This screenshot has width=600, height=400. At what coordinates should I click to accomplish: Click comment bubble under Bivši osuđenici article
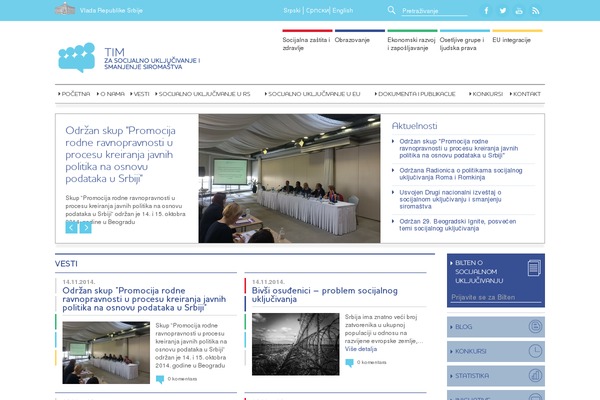click(x=349, y=362)
